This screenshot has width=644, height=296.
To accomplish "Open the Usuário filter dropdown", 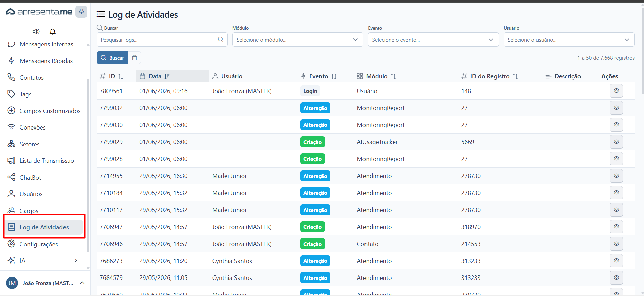I will pos(569,40).
